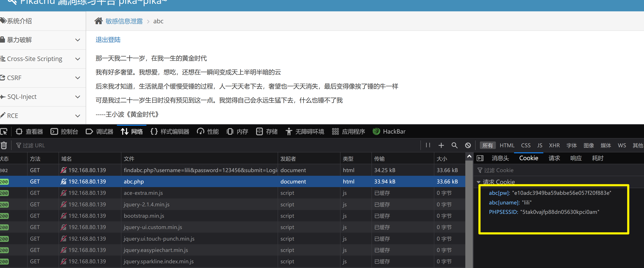Select the jquery-2.1.4.min.js request
Image resolution: width=644 pixels, height=268 pixels.
233,204
